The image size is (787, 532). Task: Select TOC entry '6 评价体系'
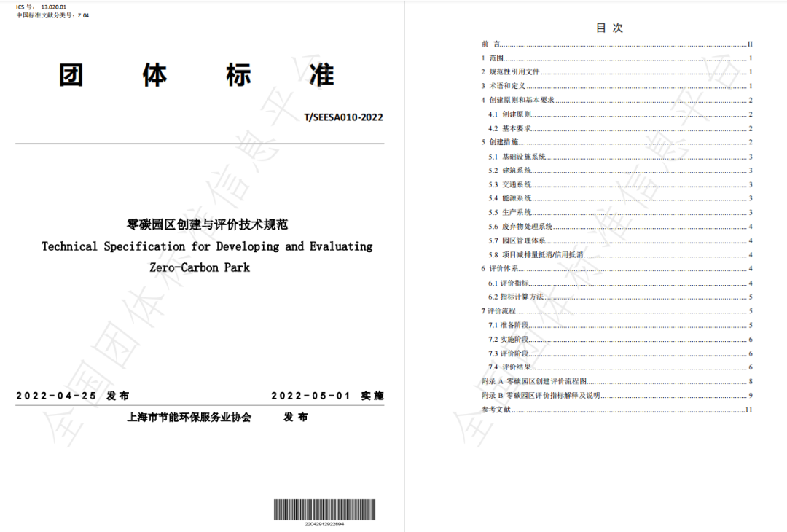[x=617, y=268]
